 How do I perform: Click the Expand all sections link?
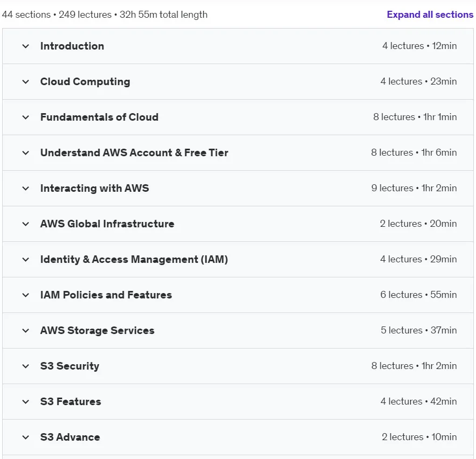[430, 15]
